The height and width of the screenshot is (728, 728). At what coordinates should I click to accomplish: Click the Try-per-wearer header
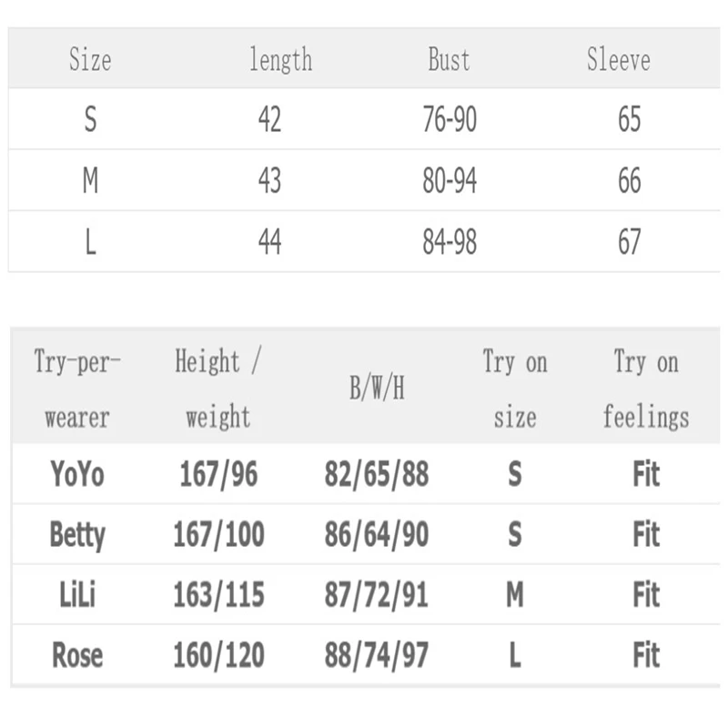[77, 389]
